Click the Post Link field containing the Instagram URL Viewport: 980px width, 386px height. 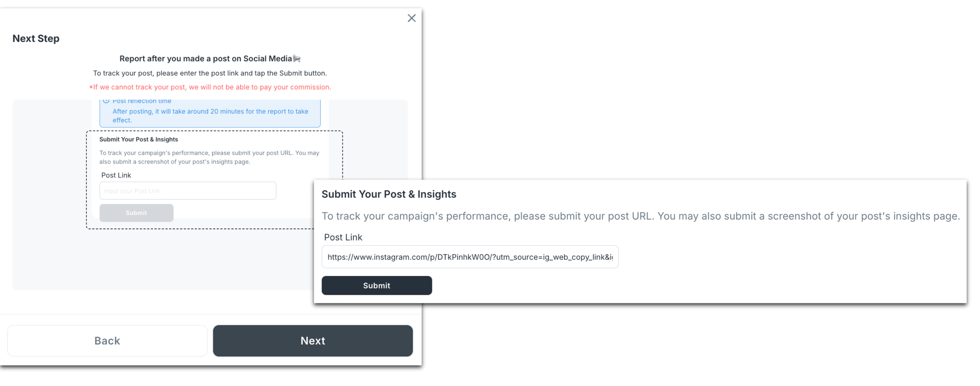pos(470,257)
